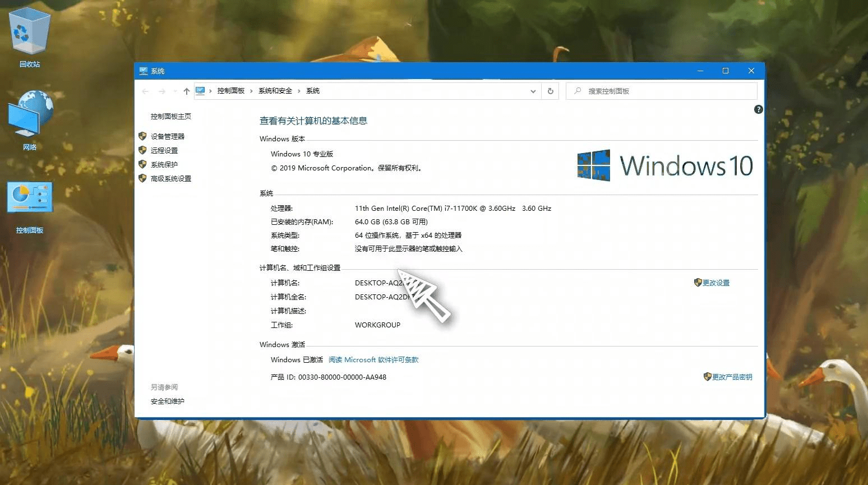The width and height of the screenshot is (868, 485).
Task: Click the shield icon beside 高级系统设置
Action: pyautogui.click(x=142, y=178)
